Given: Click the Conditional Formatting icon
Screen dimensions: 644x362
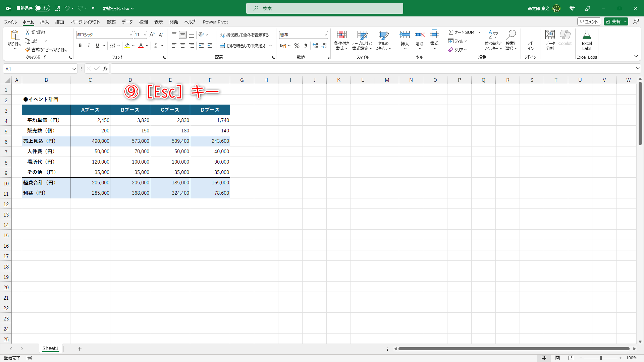Looking at the screenshot, I should (341, 35).
